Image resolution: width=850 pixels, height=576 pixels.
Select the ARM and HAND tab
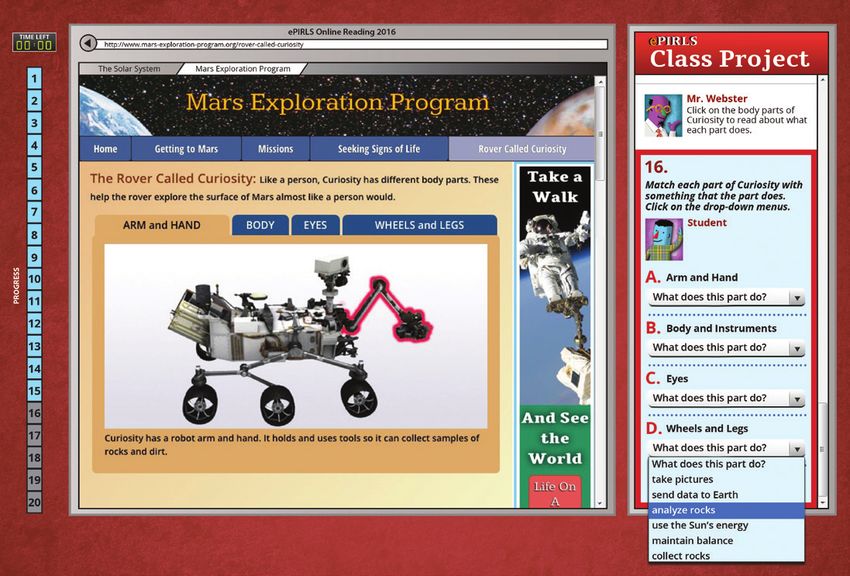pos(162,225)
